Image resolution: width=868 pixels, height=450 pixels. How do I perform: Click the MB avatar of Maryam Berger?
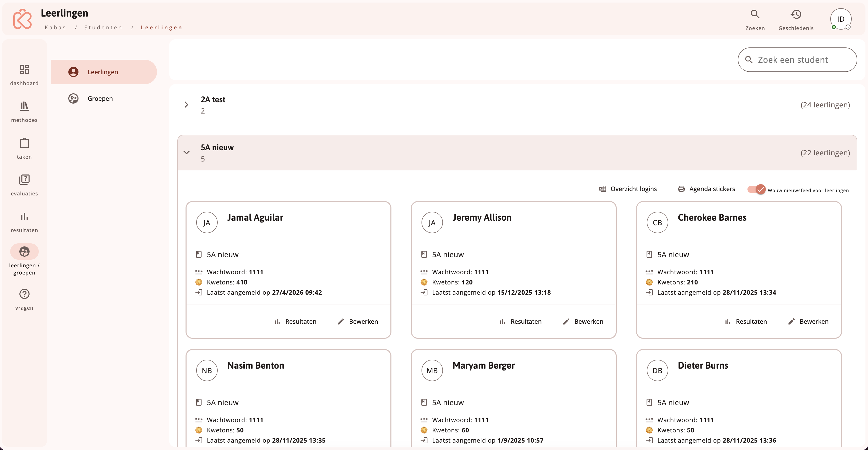432,370
